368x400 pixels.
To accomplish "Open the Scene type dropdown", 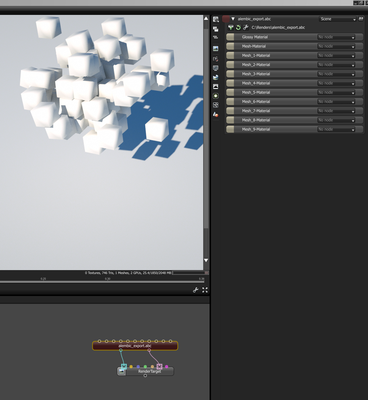I will [x=338, y=19].
